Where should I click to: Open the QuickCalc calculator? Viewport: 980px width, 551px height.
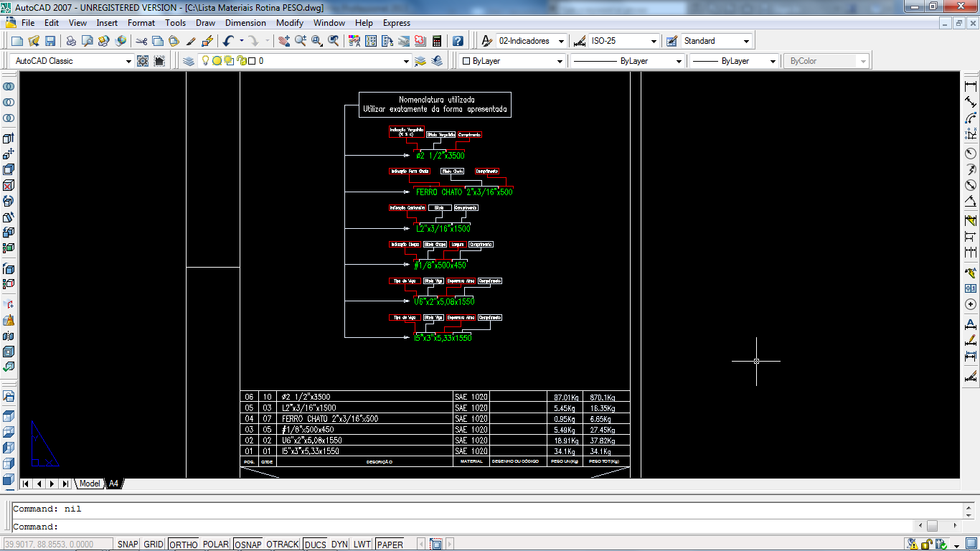click(x=436, y=41)
